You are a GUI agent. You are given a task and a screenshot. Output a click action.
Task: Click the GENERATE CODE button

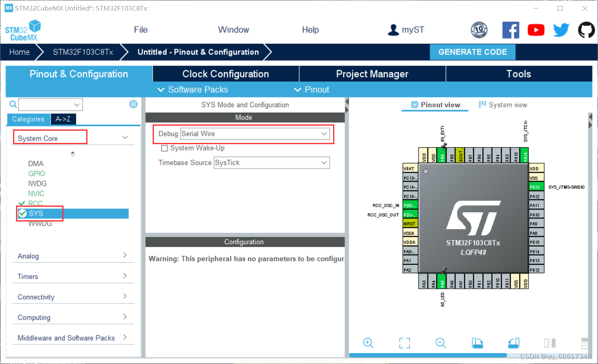pos(472,52)
